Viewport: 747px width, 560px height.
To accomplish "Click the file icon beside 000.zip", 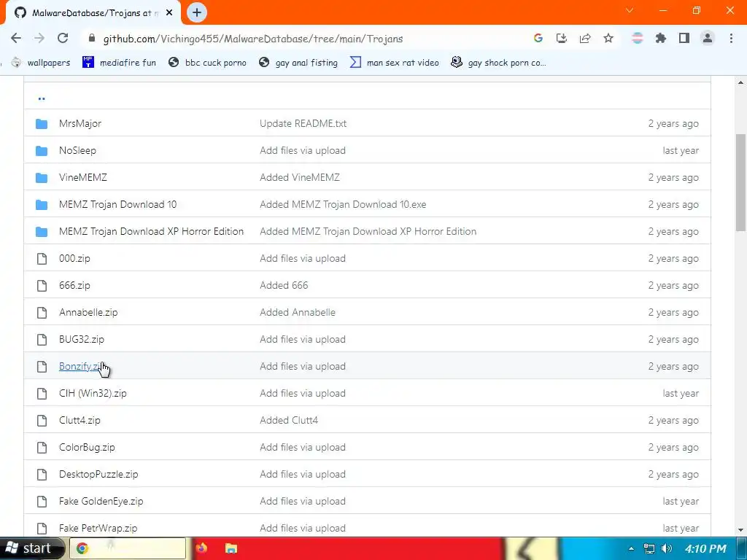I will click(x=42, y=259).
